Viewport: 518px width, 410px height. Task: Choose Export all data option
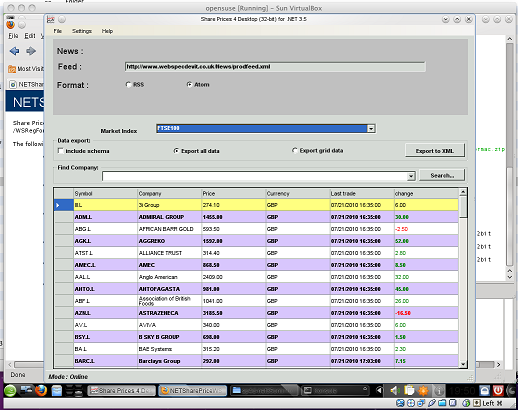[x=176, y=151]
